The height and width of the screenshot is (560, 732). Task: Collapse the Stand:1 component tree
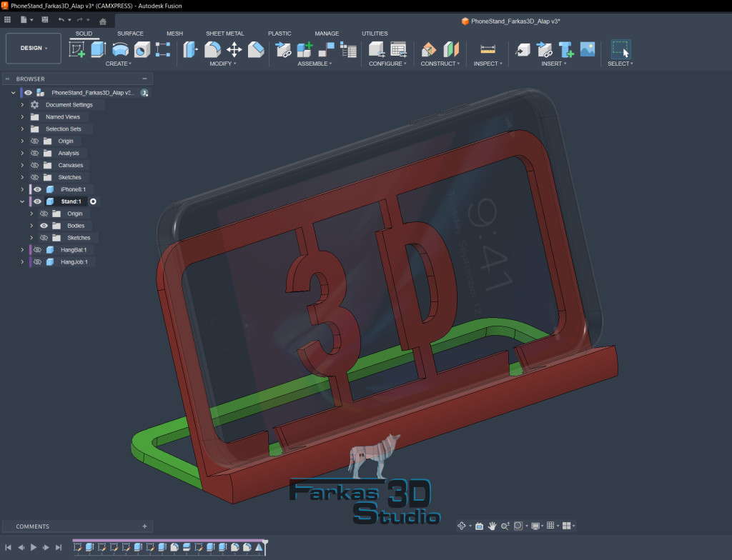pyautogui.click(x=22, y=201)
